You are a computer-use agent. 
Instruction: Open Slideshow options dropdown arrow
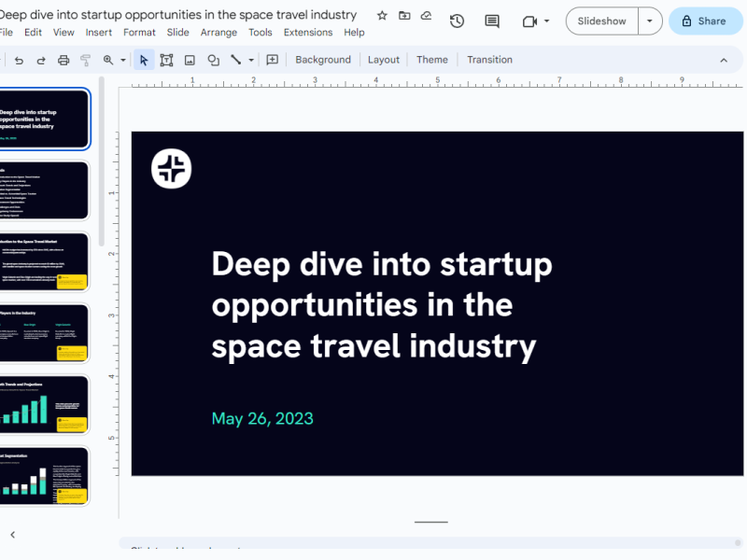tap(650, 21)
